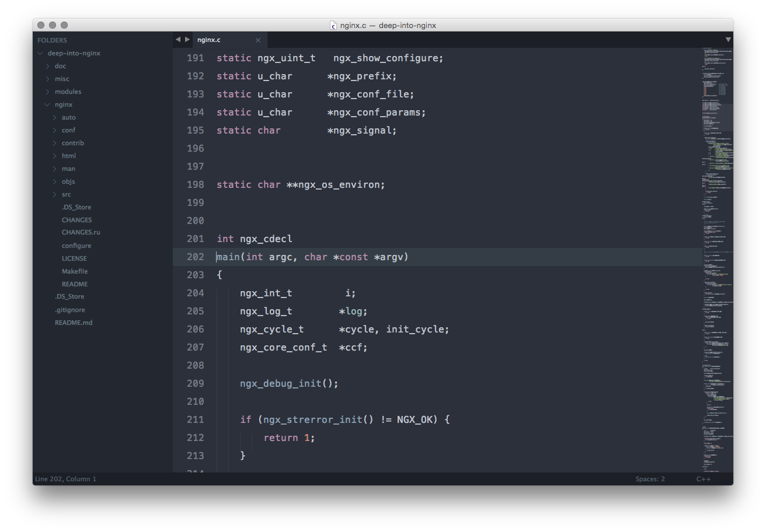Go to previous tab with left arrow
The width and height of the screenshot is (766, 532).
point(178,40)
